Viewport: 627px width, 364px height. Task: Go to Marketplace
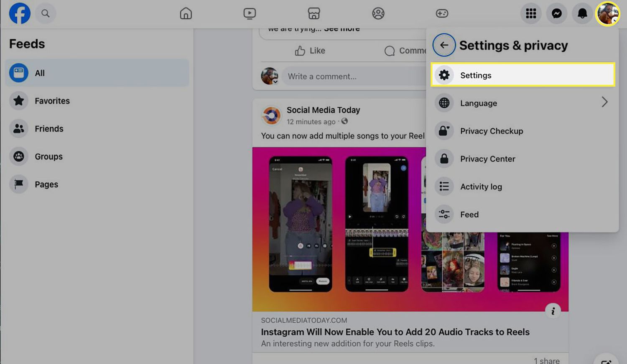point(314,13)
